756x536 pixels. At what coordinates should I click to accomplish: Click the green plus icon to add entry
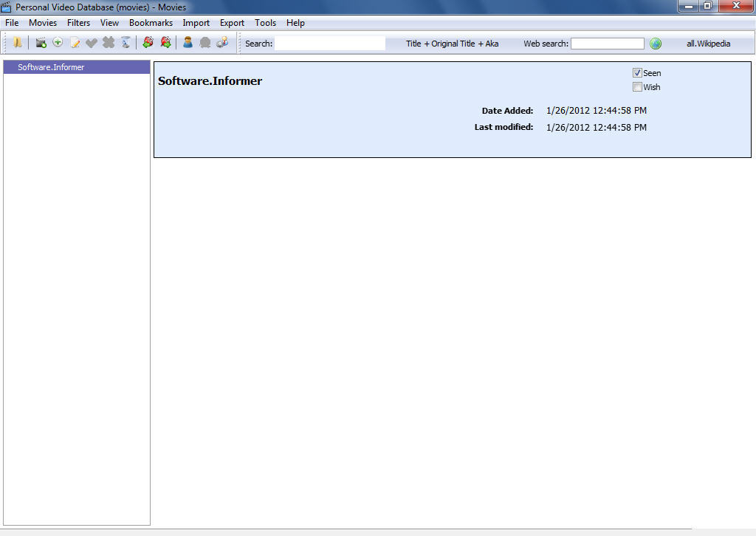[58, 42]
